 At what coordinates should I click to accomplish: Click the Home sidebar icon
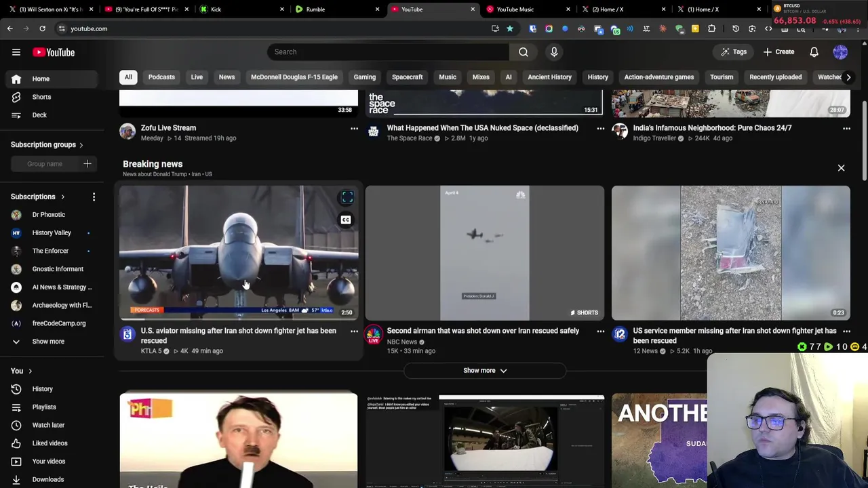tap(16, 79)
